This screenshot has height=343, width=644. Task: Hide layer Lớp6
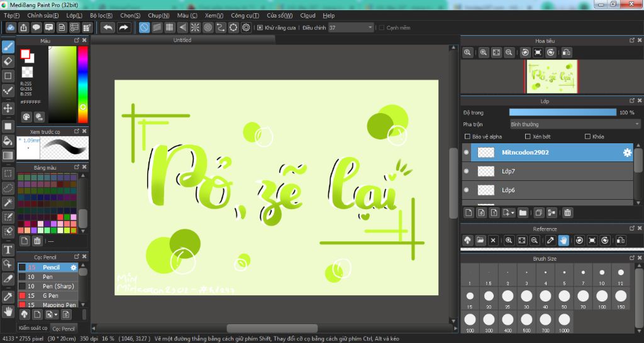click(x=466, y=190)
